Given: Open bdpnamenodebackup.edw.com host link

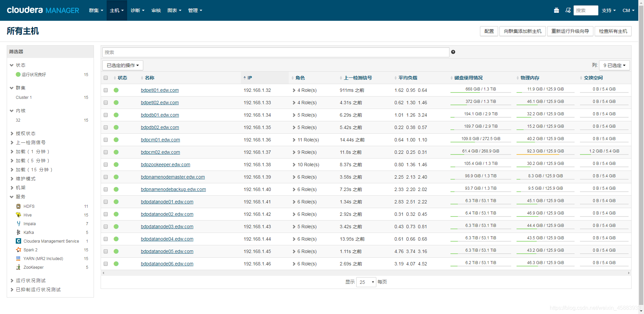Looking at the screenshot, I should [x=173, y=189].
